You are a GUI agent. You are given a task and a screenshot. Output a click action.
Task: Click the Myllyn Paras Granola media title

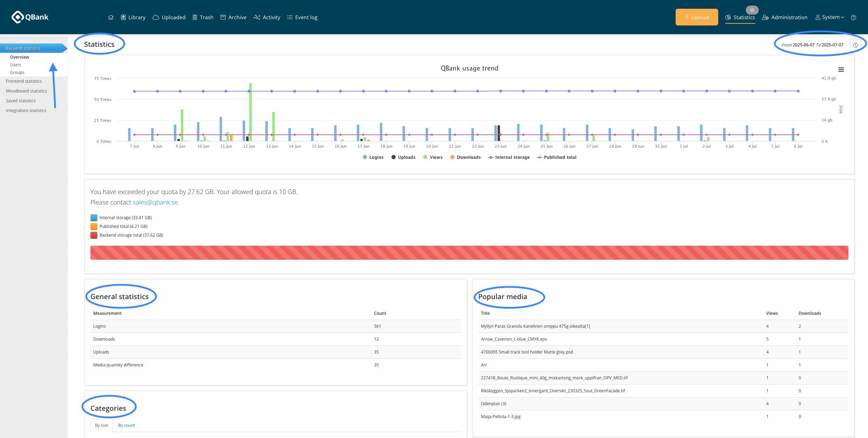535,326
